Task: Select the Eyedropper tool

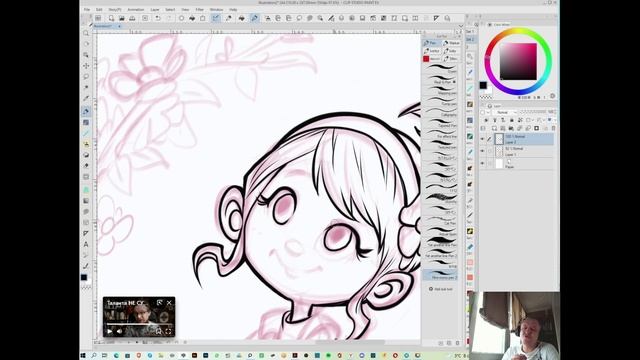Action: 86,98
